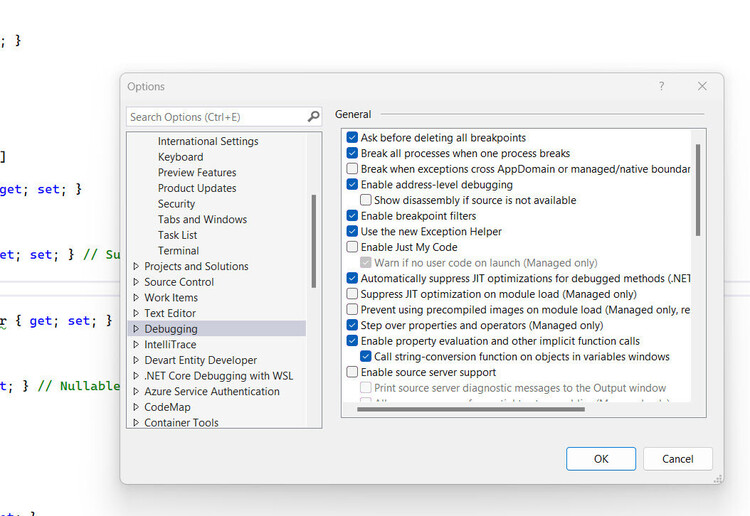This screenshot has height=516, width=750.
Task: Click the search magnifier icon in Options
Action: tap(313, 117)
